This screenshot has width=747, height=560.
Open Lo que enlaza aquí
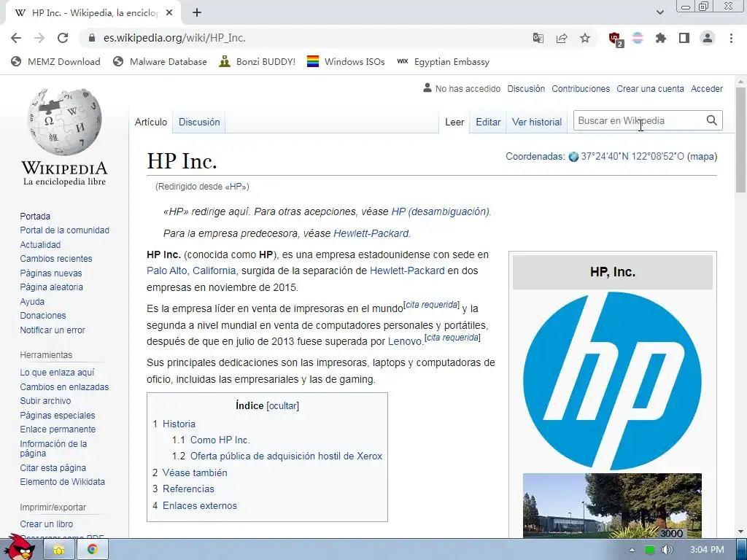click(x=57, y=373)
